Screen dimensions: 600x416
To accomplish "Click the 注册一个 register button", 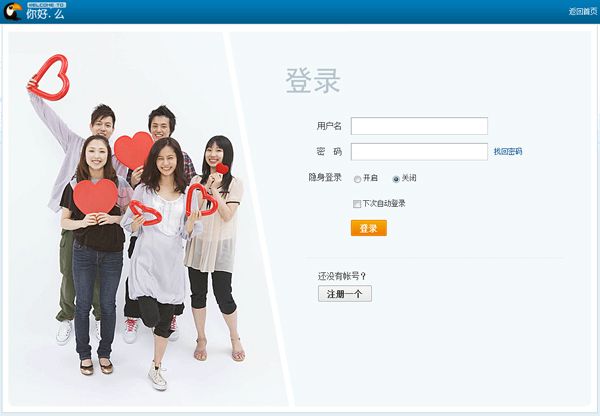I will 345,294.
